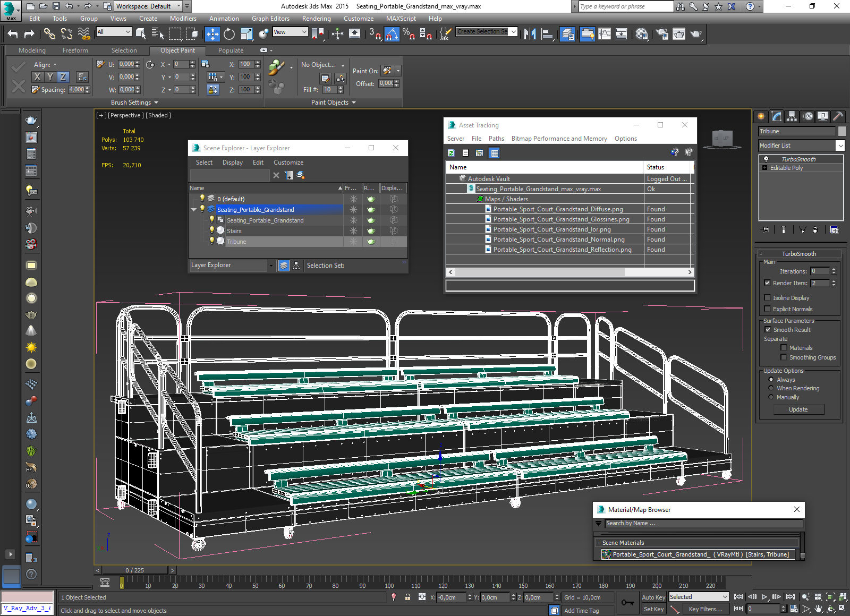The height and width of the screenshot is (616, 850).
Task: Click the time slider 0 / 225 handle
Action: click(x=135, y=570)
